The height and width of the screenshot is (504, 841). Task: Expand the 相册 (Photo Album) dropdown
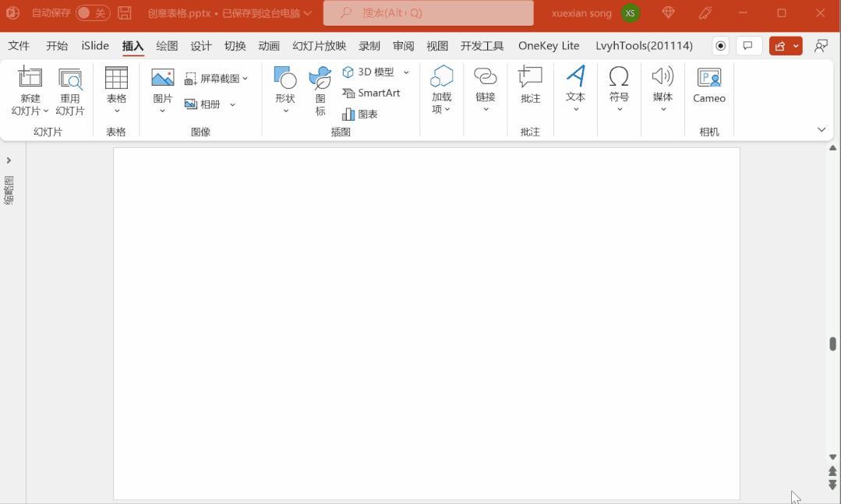point(232,104)
